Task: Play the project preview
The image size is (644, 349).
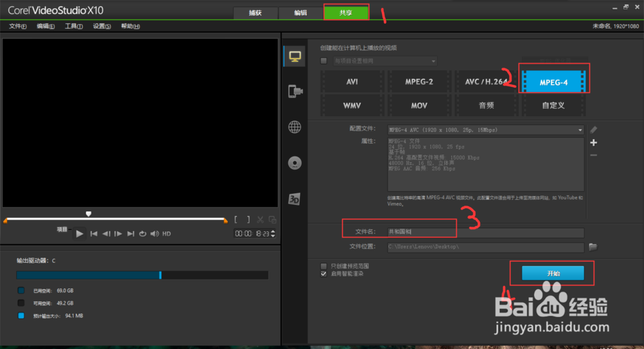Action: pyautogui.click(x=80, y=234)
